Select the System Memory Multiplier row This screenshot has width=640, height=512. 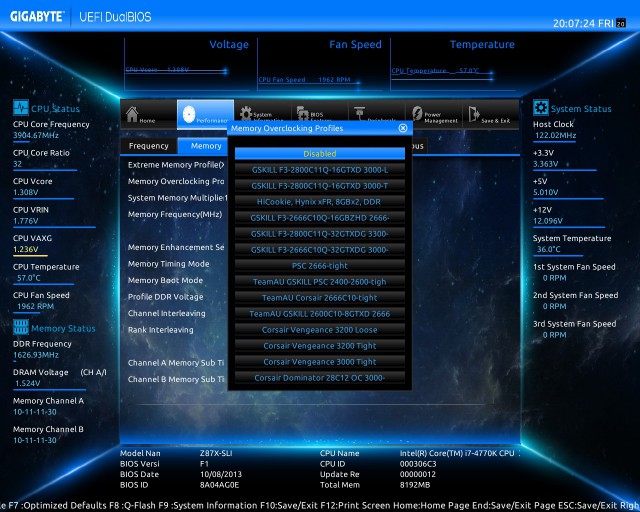click(177, 198)
